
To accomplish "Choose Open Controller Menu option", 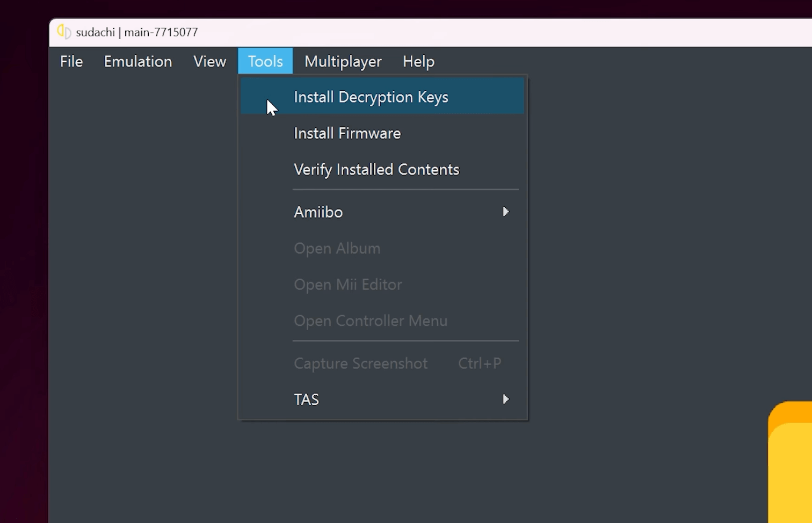I will 370,321.
